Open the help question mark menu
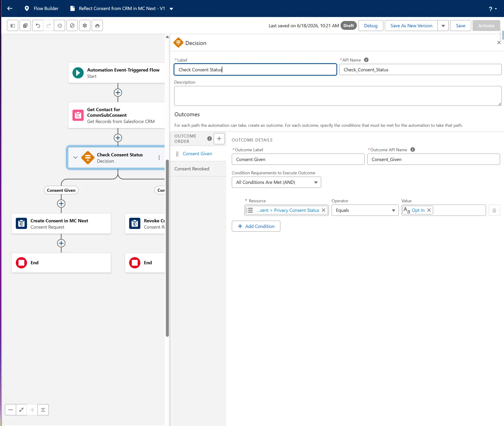504x426 pixels. coord(493,9)
